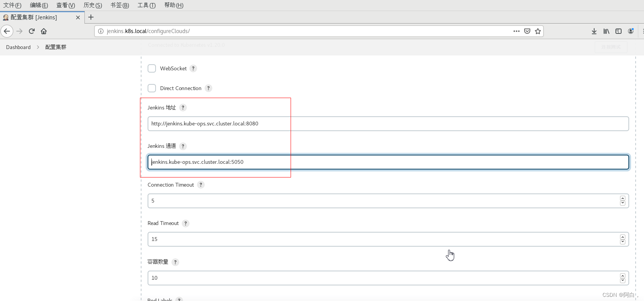644x301 pixels.
Task: Increase Read Timeout with up arrow
Action: (623, 237)
